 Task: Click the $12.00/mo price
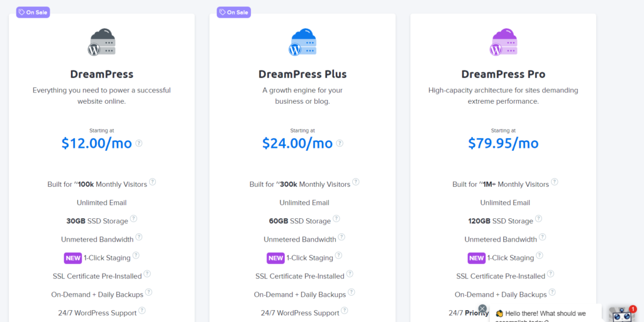pos(97,143)
